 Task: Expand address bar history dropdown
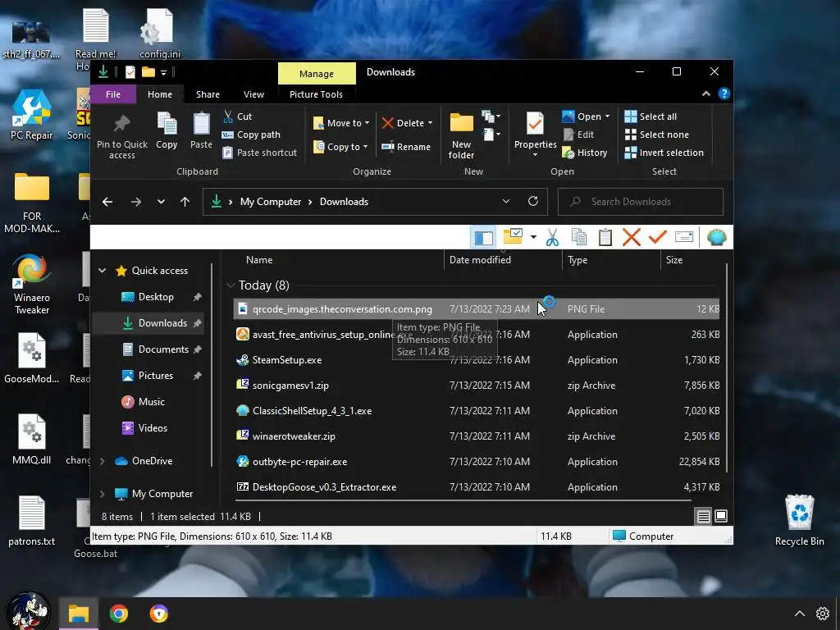coord(505,202)
